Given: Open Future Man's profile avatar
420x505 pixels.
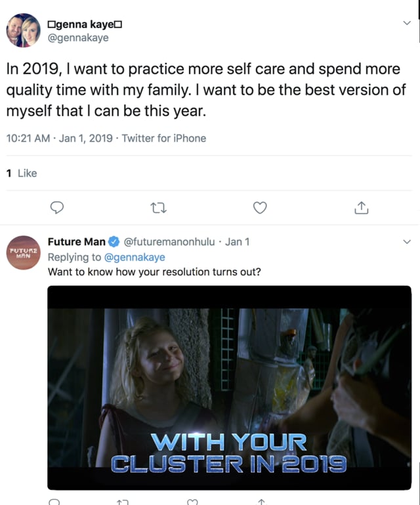Looking at the screenshot, I should (x=24, y=253).
